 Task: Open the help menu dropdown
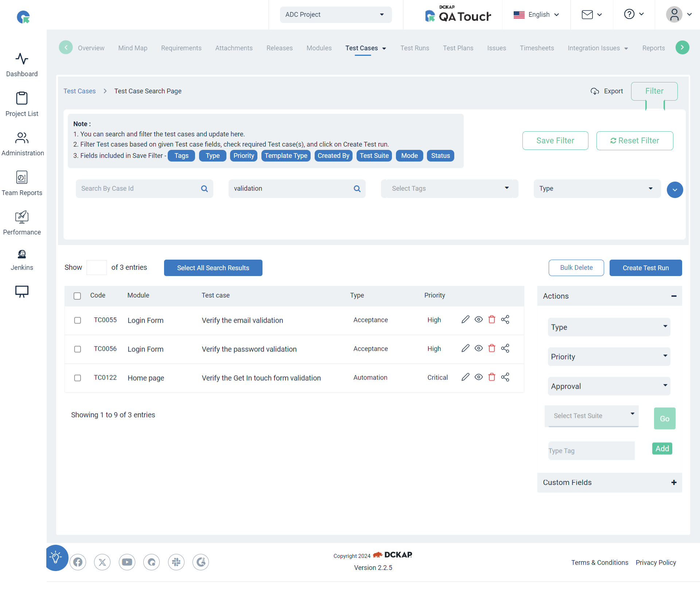click(x=634, y=14)
